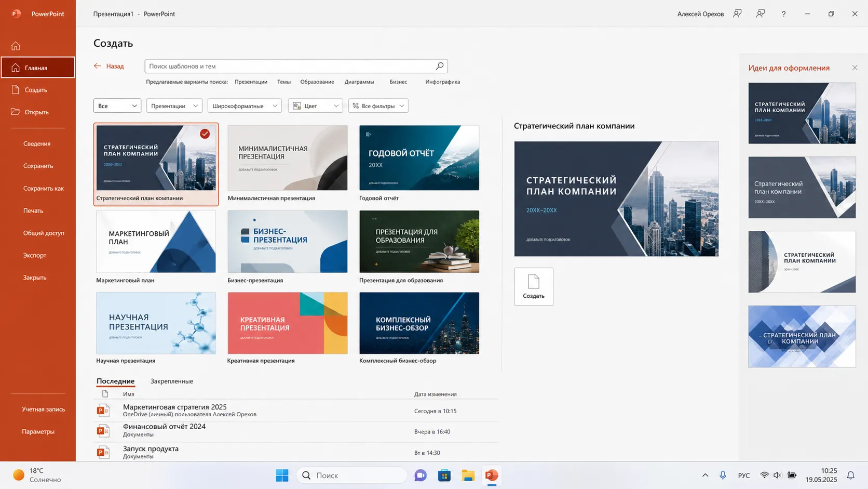Click the microphone tray icon
The image size is (868, 489).
(723, 475)
